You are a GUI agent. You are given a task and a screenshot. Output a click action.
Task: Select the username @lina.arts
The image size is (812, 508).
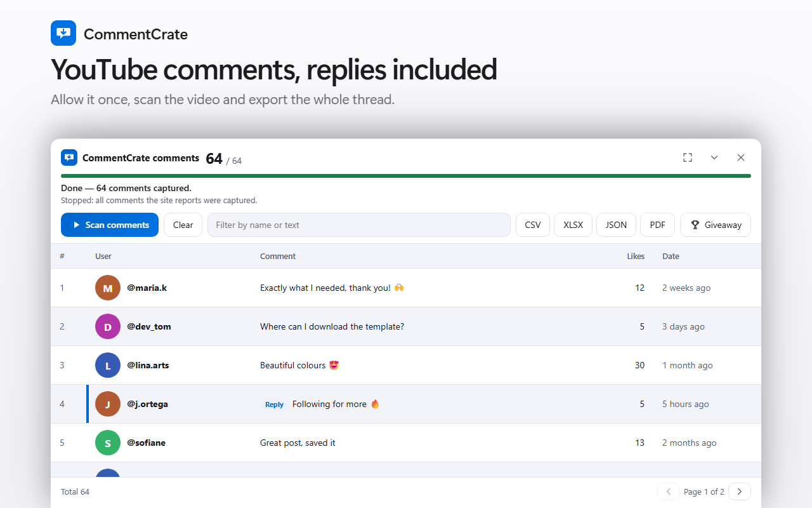pyautogui.click(x=148, y=365)
